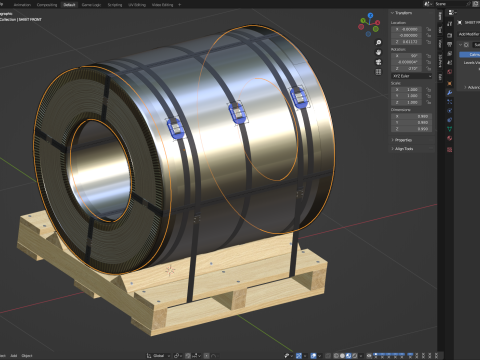Switch to solid viewport shading

[x=342, y=356]
